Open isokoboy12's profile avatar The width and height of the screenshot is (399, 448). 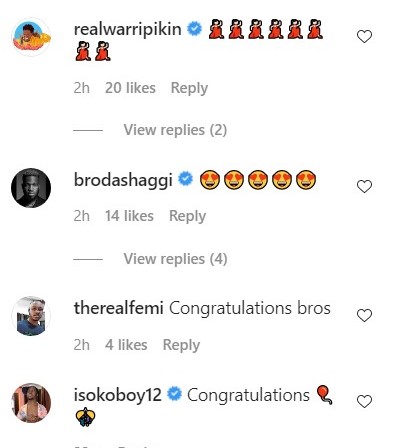(31, 403)
